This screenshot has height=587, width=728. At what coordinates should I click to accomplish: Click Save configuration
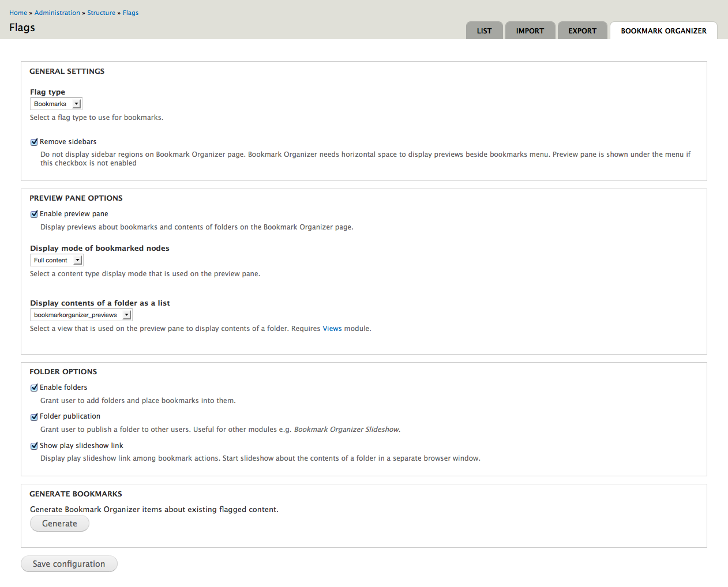pos(69,563)
